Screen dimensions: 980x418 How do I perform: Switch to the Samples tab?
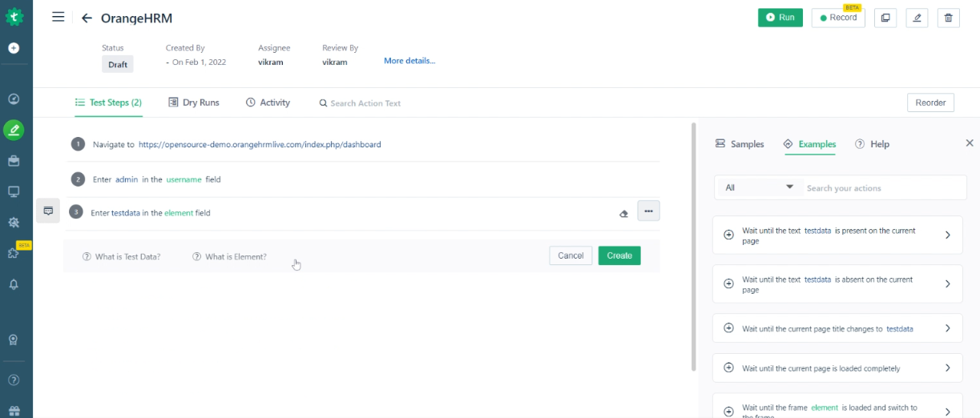click(x=740, y=144)
